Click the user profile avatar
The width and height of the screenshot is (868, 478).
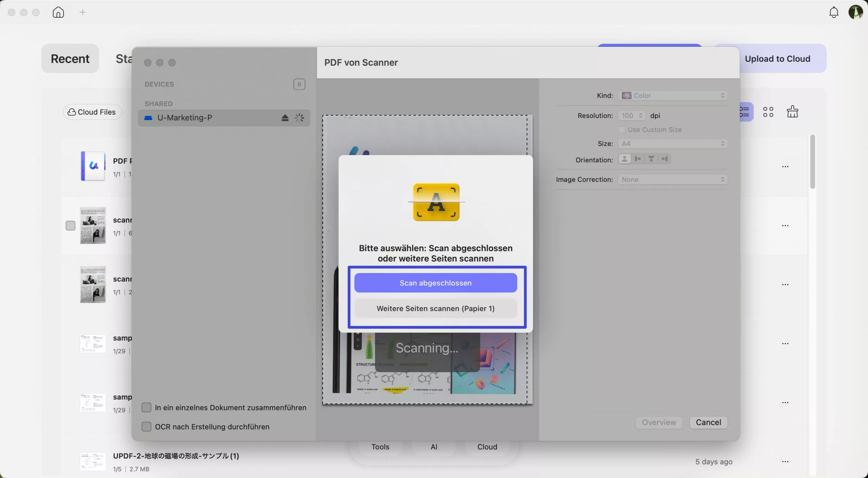click(x=855, y=12)
